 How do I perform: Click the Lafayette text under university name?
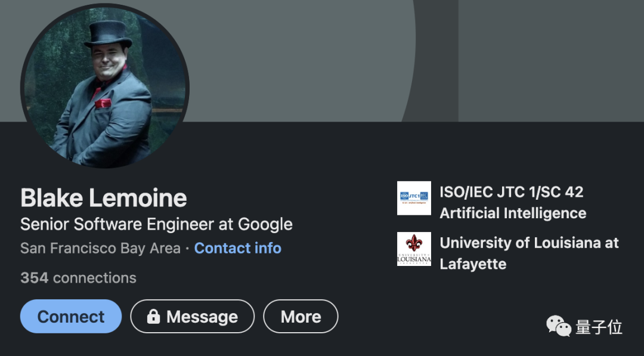473,264
